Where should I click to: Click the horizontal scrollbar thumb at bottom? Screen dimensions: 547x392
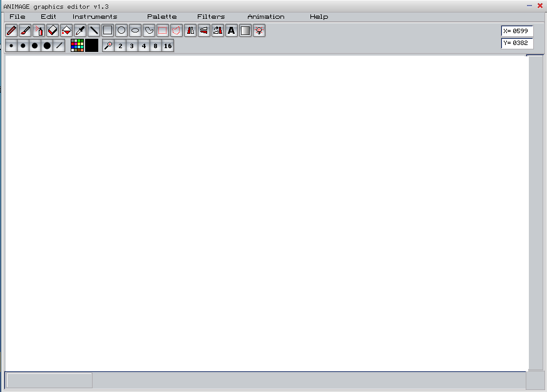[x=49, y=381]
